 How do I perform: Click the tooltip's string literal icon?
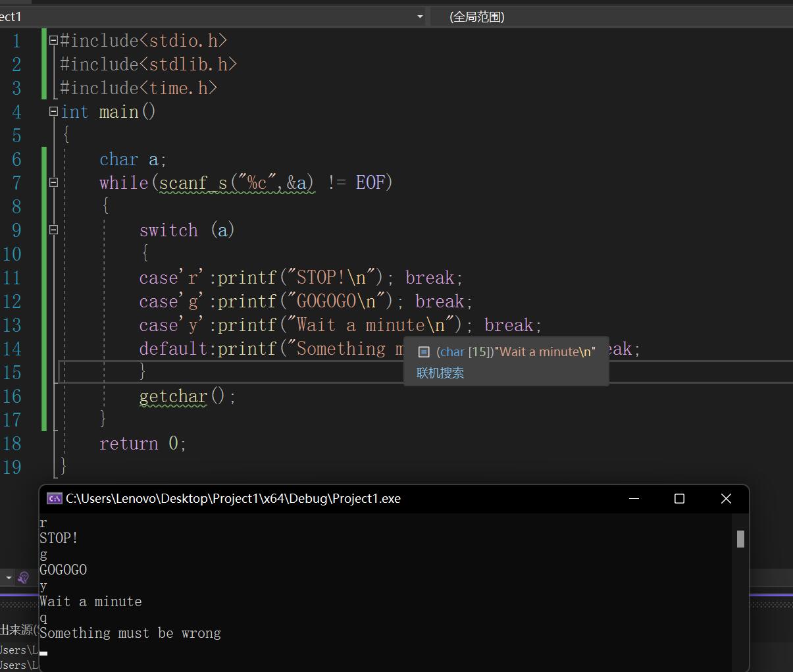[424, 352]
